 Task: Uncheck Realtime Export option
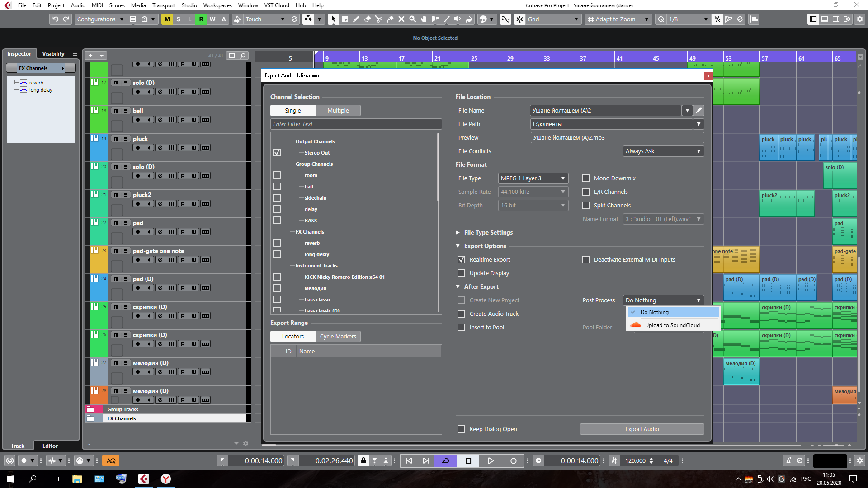pos(461,260)
